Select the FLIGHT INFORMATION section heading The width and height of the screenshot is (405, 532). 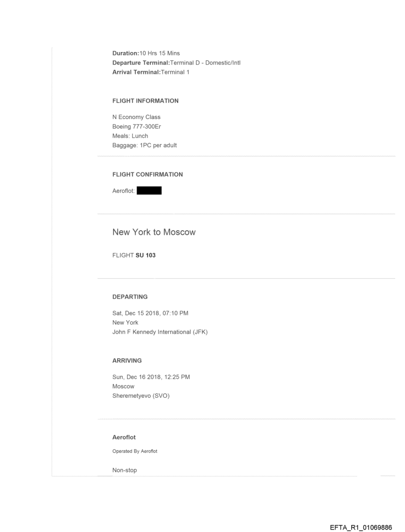(145, 101)
